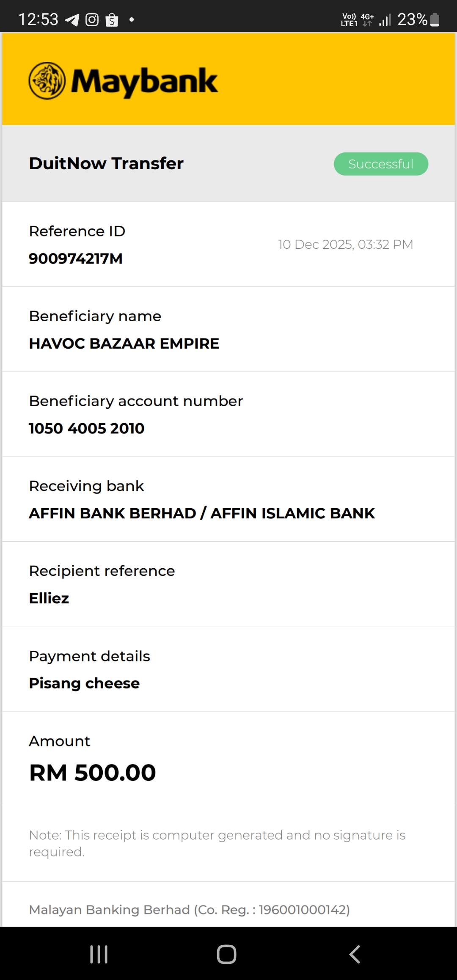Tap the mobile signal strength icon
Viewport: 457px width, 980px height.
[385, 20]
